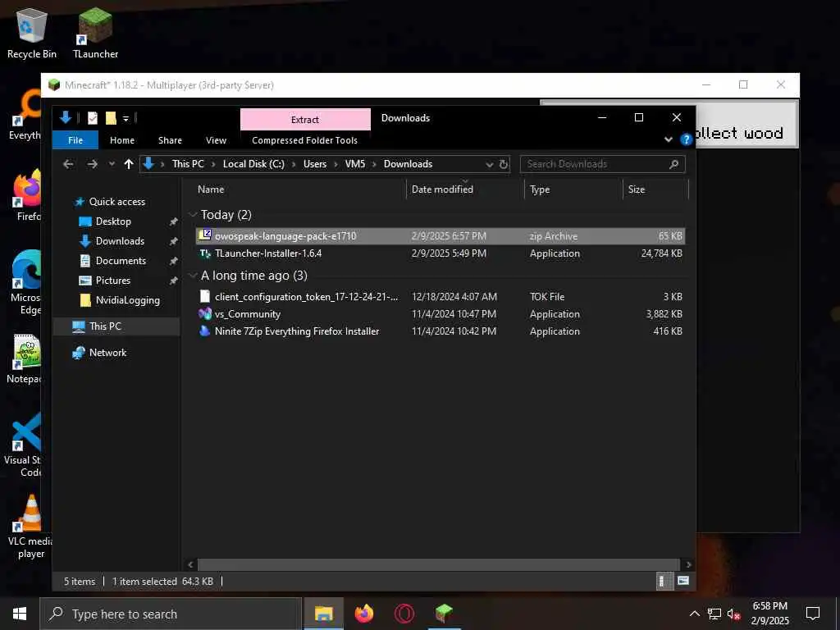The height and width of the screenshot is (630, 840).
Task: Click Local Disk (C:) in the breadcrumb
Action: tap(253, 164)
